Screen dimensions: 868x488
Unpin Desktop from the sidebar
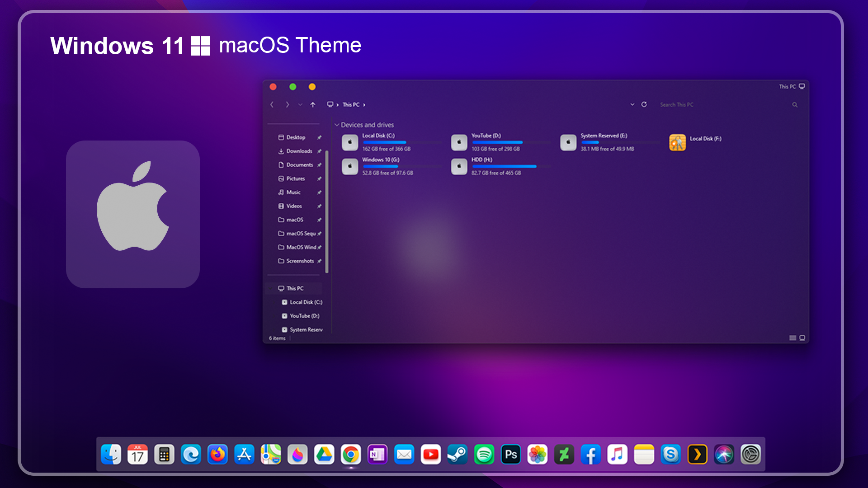[x=319, y=137]
